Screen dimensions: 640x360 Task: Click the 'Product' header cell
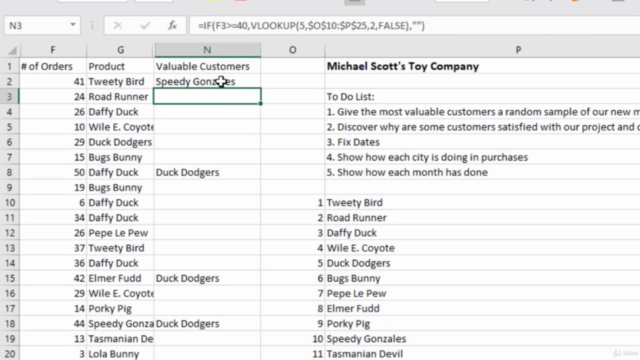pyautogui.click(x=120, y=67)
